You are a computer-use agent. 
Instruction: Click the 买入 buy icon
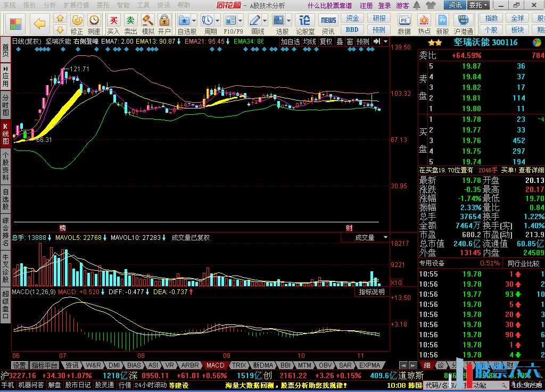pos(113,24)
